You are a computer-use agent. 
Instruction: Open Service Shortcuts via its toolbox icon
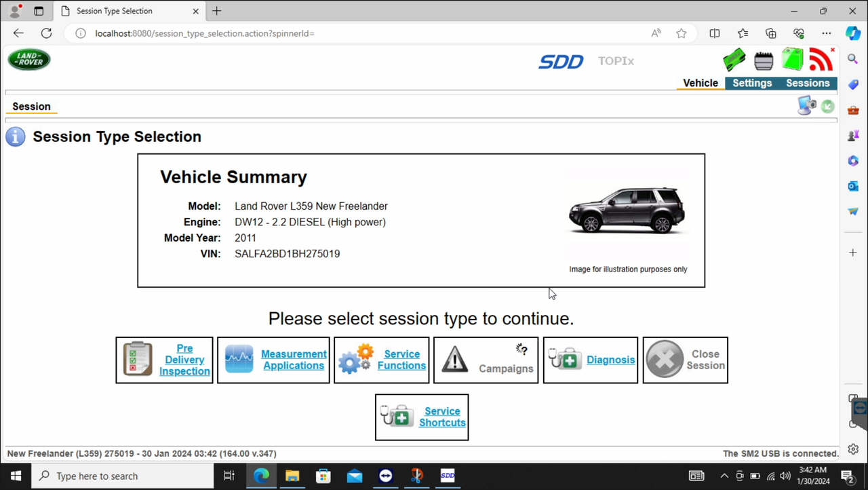coord(397,416)
